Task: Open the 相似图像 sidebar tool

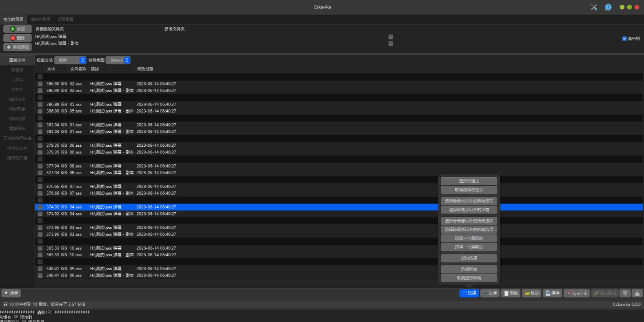Action: (x=17, y=109)
